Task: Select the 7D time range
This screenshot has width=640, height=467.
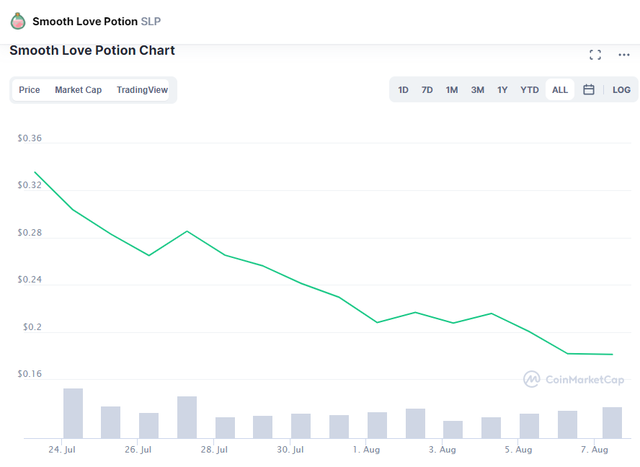Action: point(427,90)
